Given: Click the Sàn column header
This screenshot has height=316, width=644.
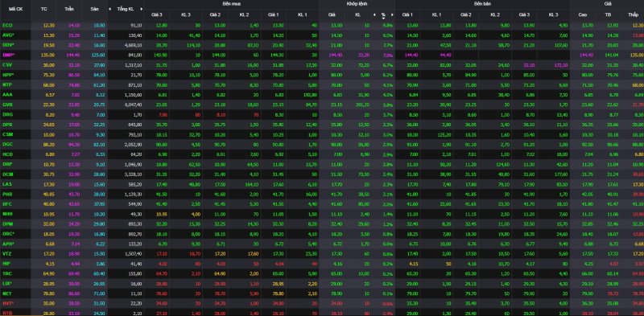Looking at the screenshot, I should point(93,9).
